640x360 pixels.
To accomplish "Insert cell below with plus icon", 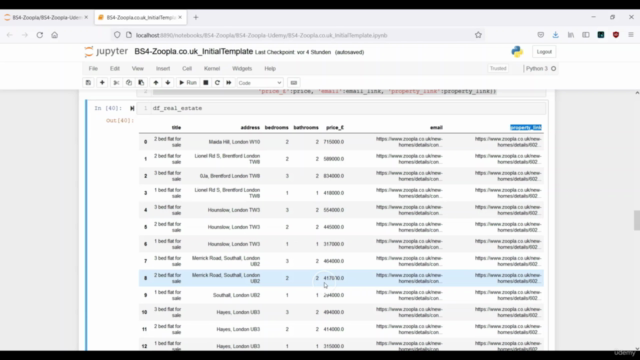I will pyautogui.click(x=102, y=83).
